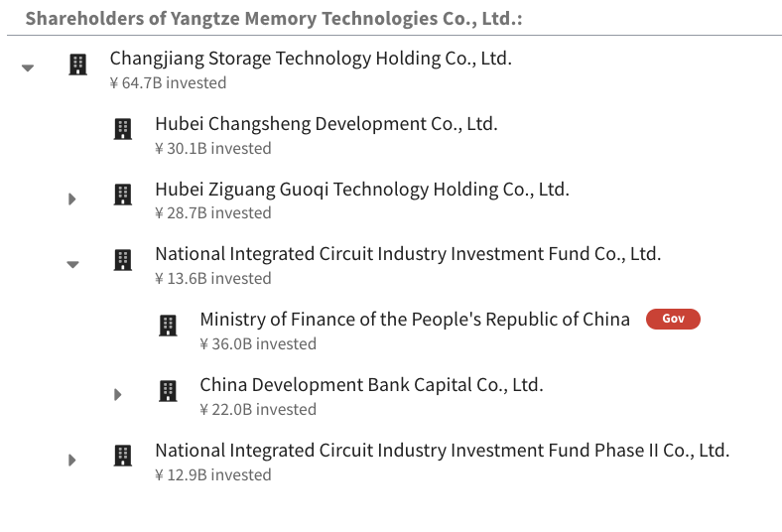Viewport: 782px width, 532px height.
Task: Open National Integrated Circuit Industry Investment Fund Phase II
Action: coord(442,451)
